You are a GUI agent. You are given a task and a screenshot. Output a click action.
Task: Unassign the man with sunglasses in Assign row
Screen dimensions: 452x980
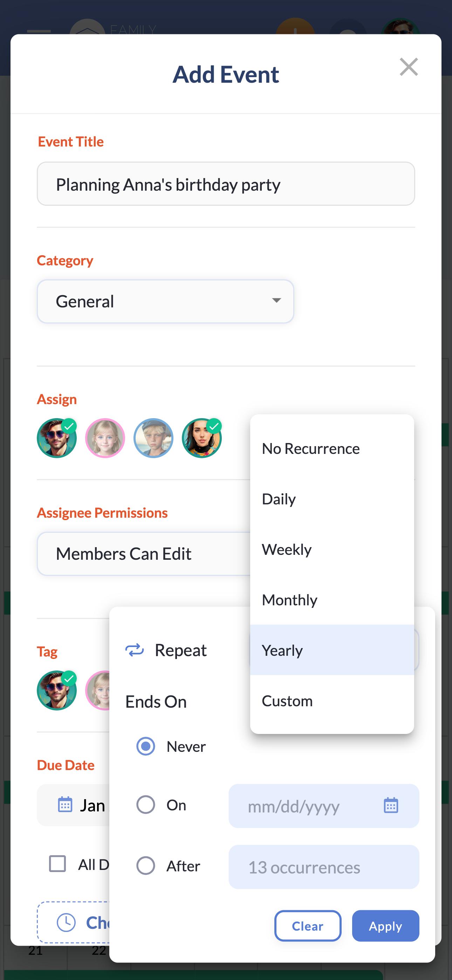pyautogui.click(x=57, y=438)
